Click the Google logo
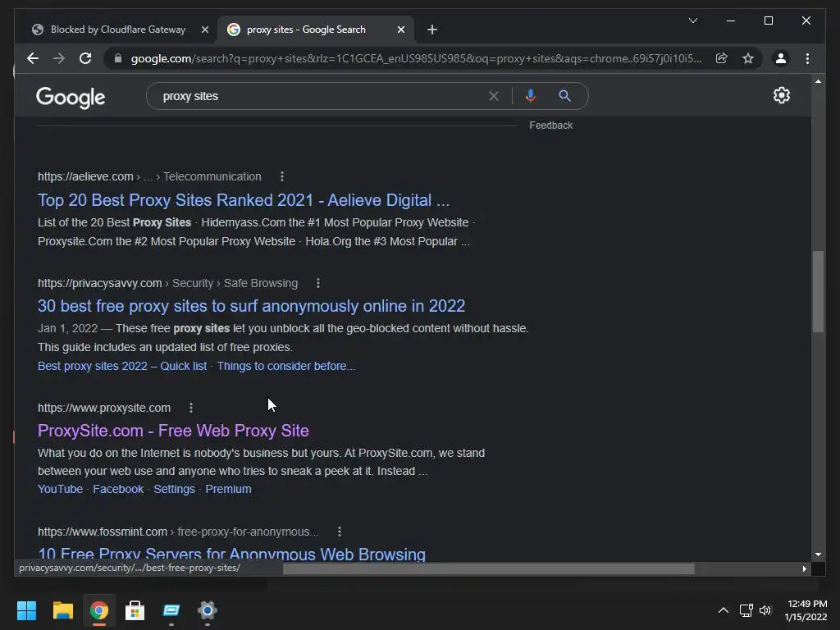This screenshot has width=840, height=630. 71,97
